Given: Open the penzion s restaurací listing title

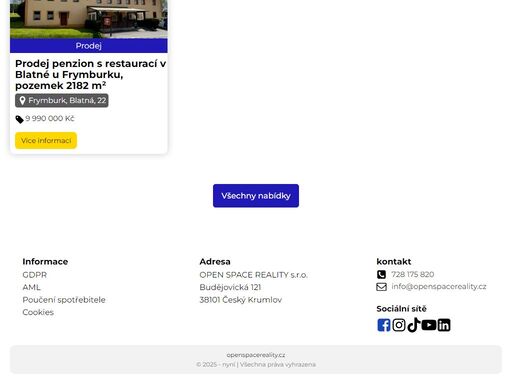Looking at the screenshot, I should [90, 74].
